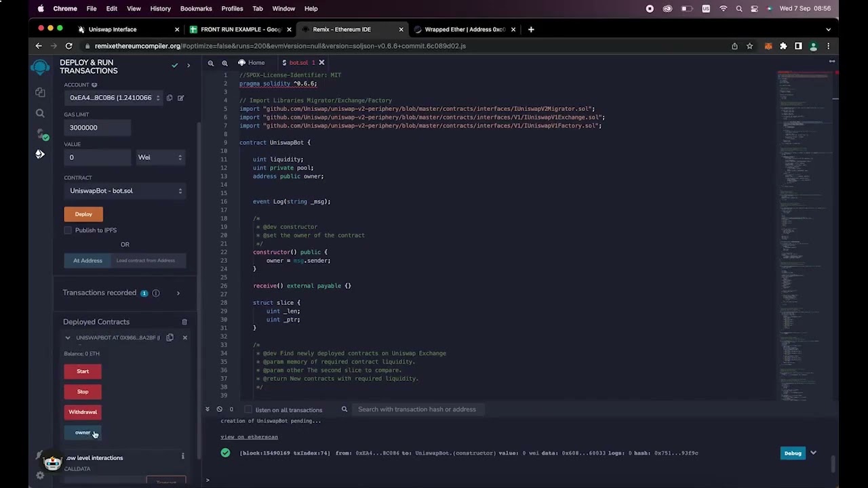The width and height of the screenshot is (868, 488).
Task: Open the plugin manager plug icon
Action: 39,455
